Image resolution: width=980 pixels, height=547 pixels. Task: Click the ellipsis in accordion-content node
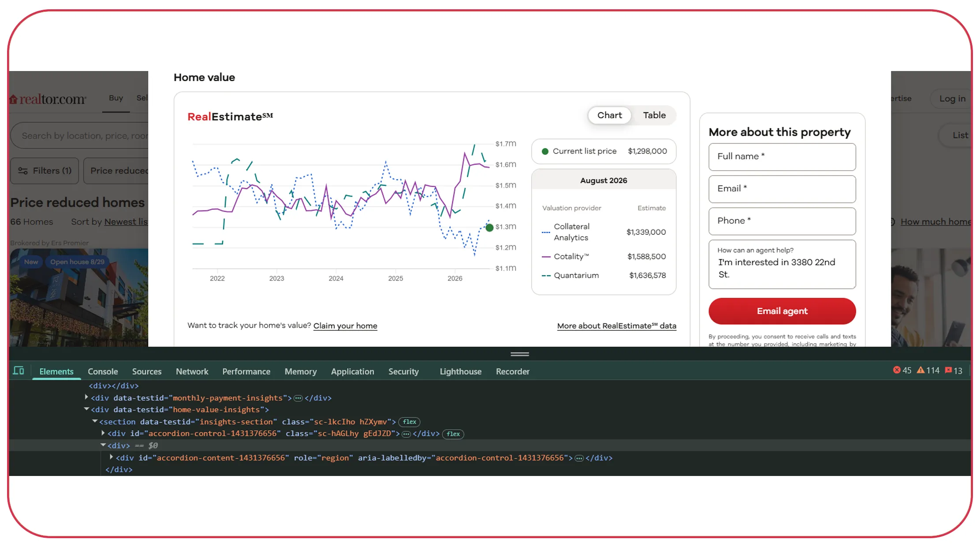(579, 458)
